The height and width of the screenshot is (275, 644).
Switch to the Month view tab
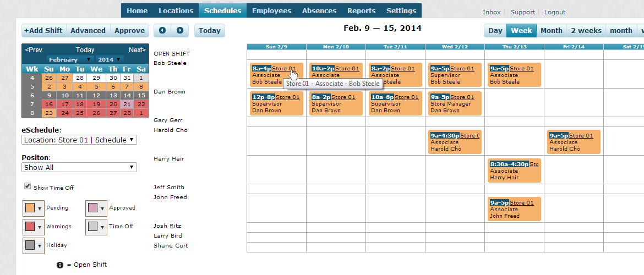tap(551, 30)
